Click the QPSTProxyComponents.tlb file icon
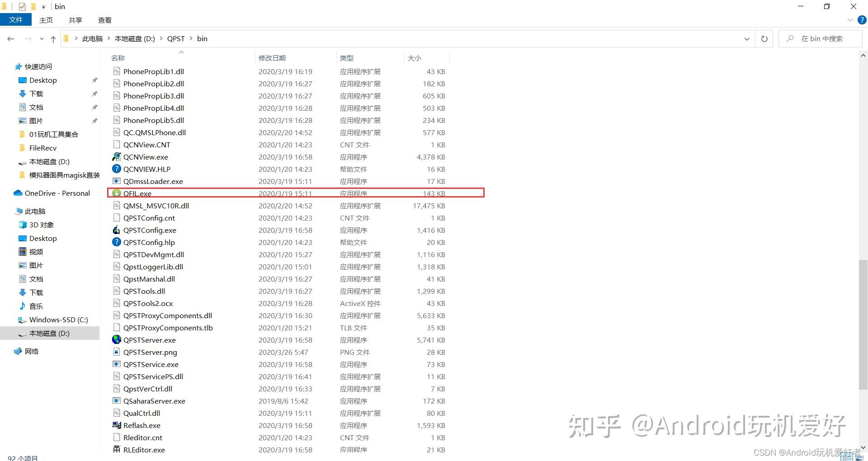This screenshot has width=868, height=461. [x=117, y=328]
